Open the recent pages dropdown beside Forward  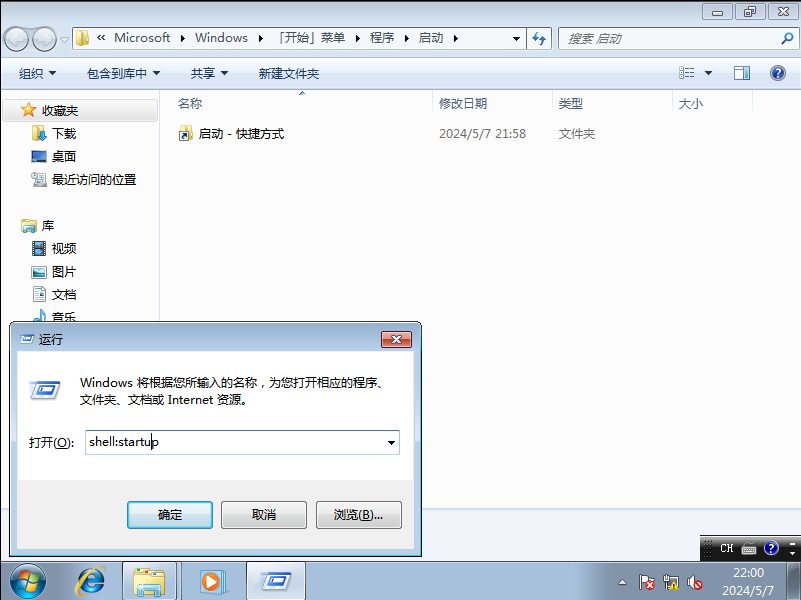(x=64, y=39)
